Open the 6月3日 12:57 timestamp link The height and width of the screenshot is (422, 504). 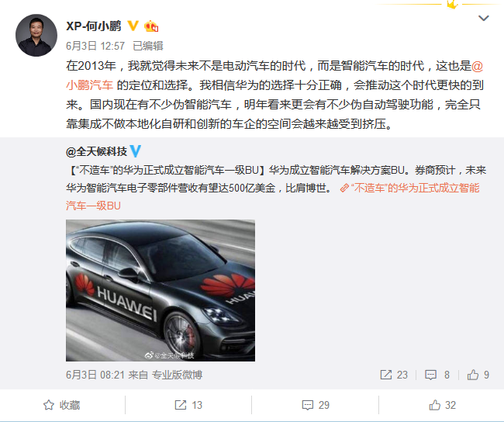click(x=95, y=46)
